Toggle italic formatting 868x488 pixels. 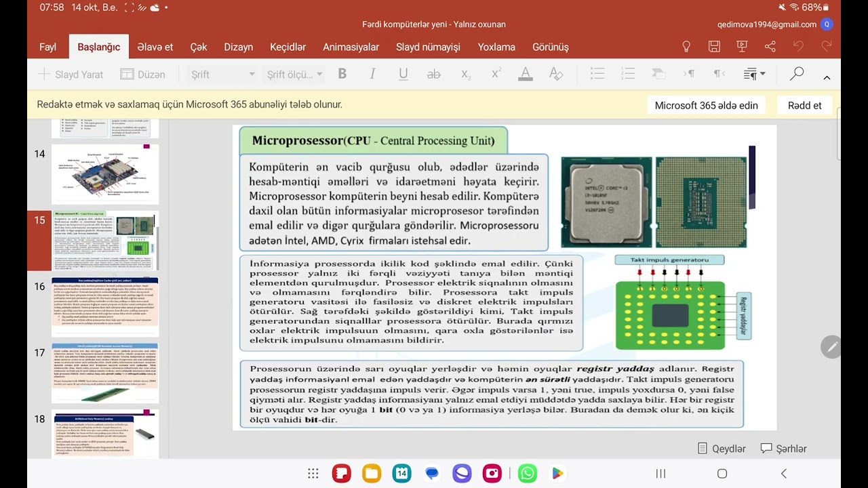pyautogui.click(x=372, y=74)
